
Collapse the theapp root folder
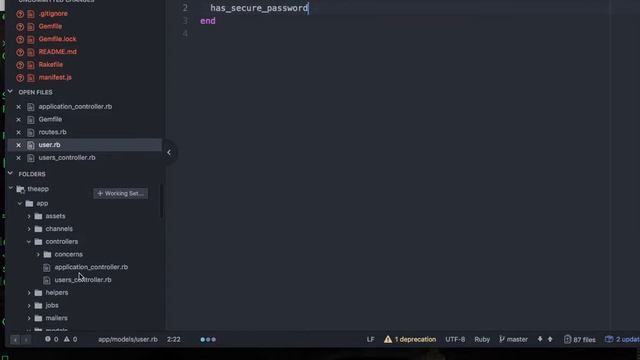[x=11, y=188]
